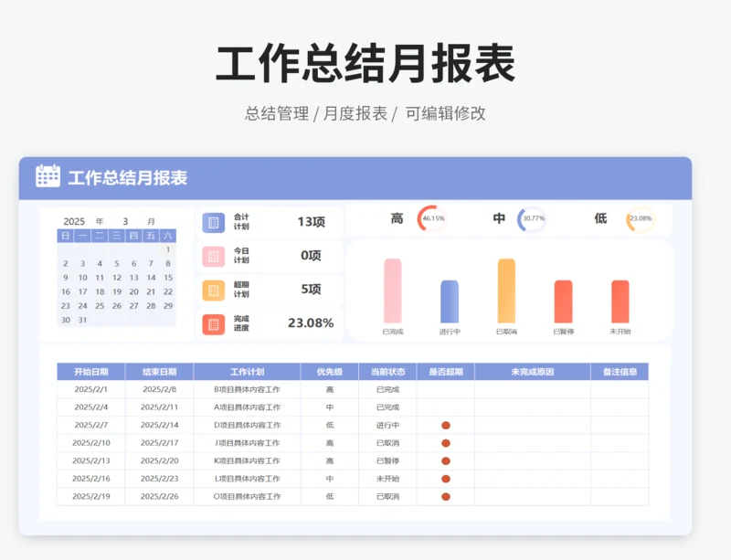Select the 工作计划 column header
This screenshot has height=560, width=731.
point(247,372)
